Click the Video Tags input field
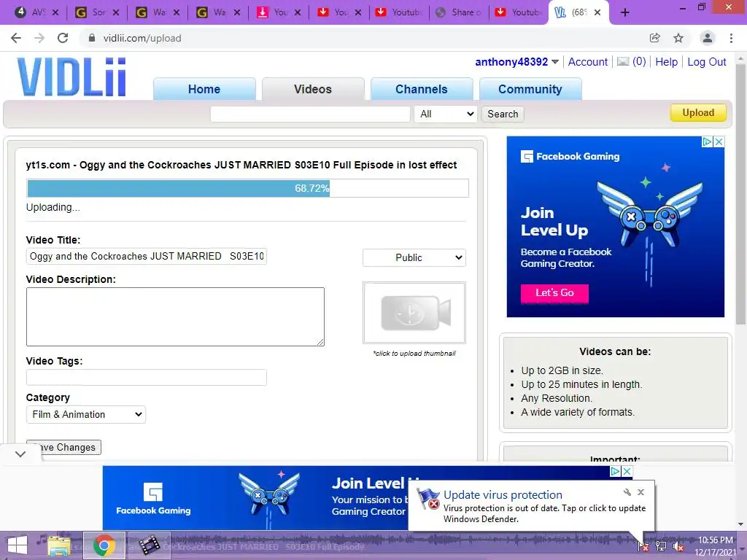Screen dimensions: 747x560 point(146,377)
